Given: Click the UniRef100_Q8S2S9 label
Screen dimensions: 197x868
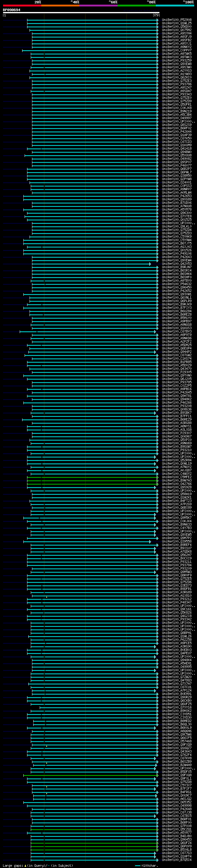Looking at the screenshot, I should pyautogui.click(x=176, y=125).
